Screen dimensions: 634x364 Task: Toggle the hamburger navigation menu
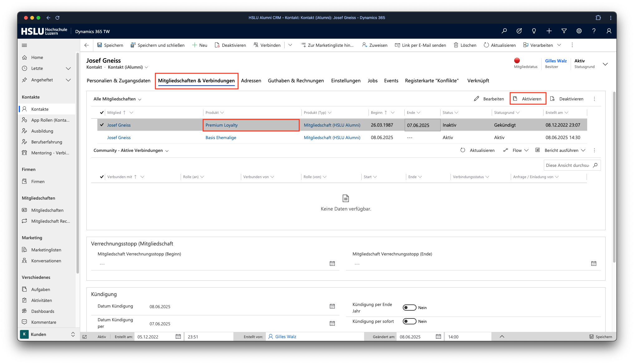[24, 45]
